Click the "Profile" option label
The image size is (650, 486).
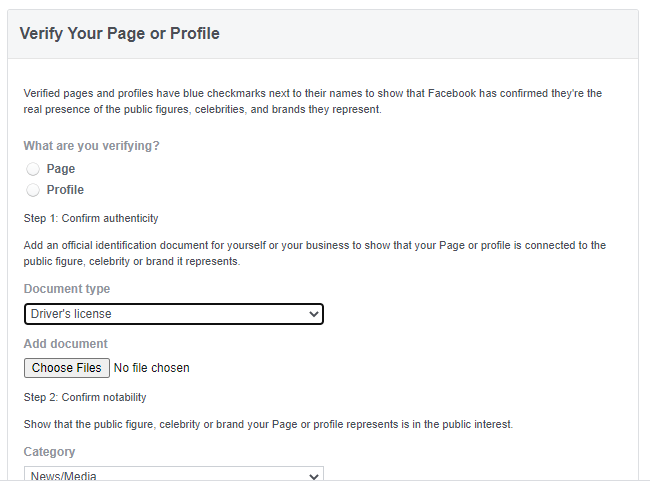tap(65, 190)
